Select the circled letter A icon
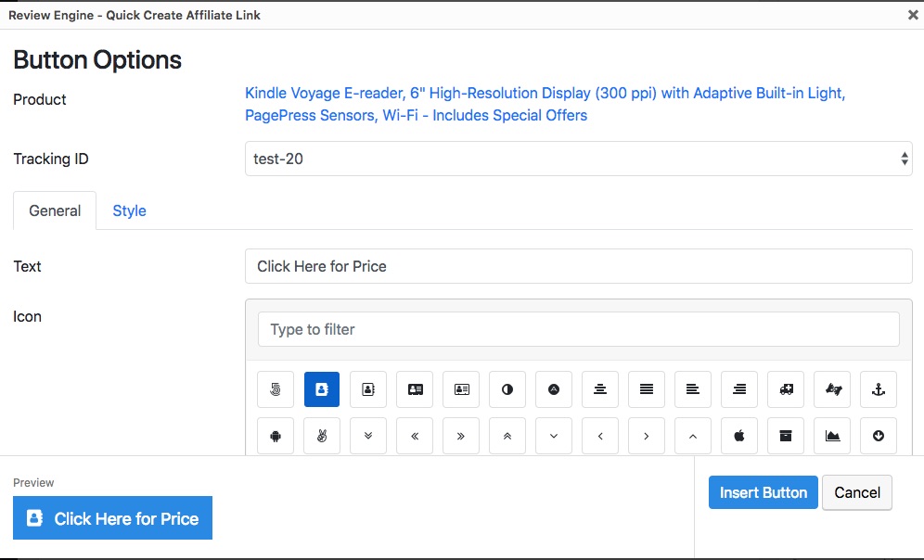This screenshot has height=560, width=924. coord(554,389)
